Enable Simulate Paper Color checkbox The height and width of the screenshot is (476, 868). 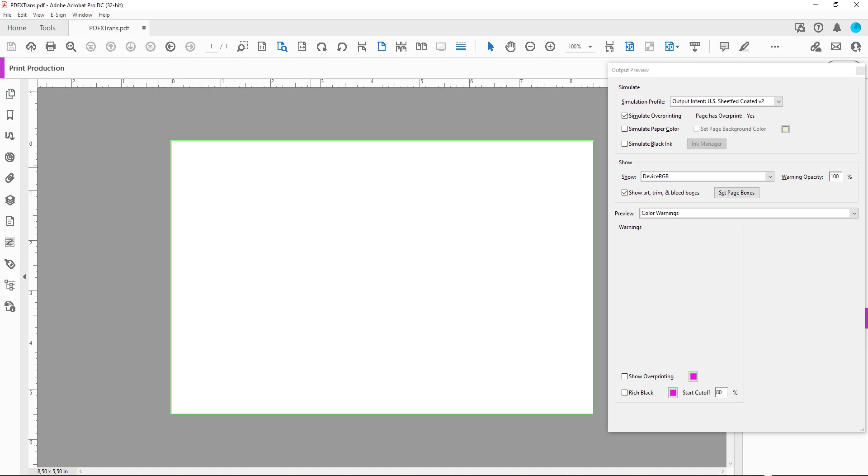tap(625, 129)
